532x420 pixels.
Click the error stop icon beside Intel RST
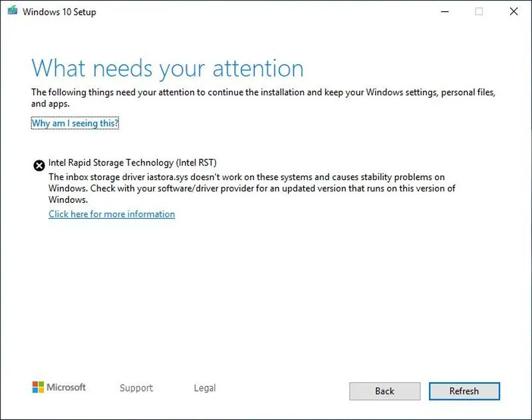coord(39,165)
